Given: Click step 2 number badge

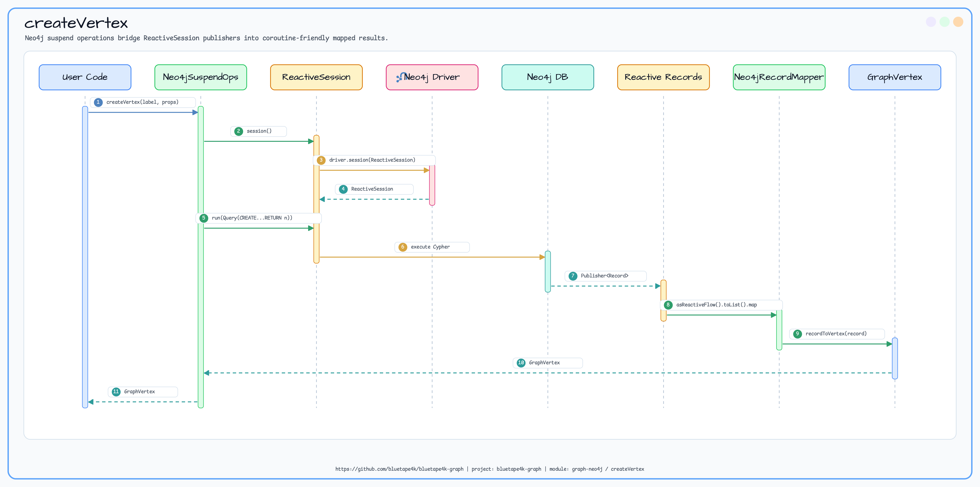Looking at the screenshot, I should tap(239, 131).
